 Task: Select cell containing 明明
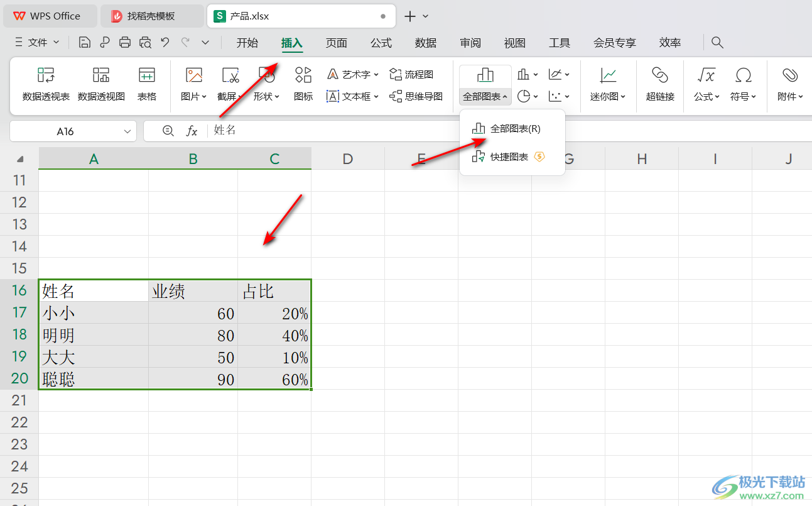[94, 334]
